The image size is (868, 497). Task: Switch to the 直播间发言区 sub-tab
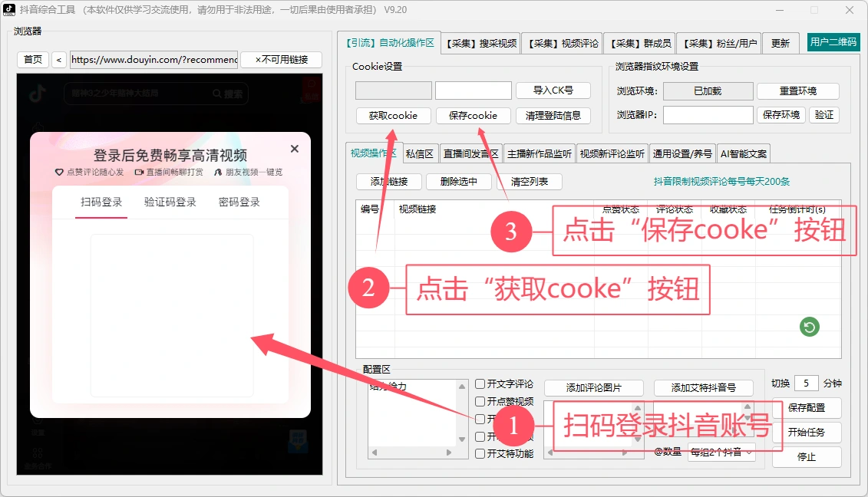471,154
